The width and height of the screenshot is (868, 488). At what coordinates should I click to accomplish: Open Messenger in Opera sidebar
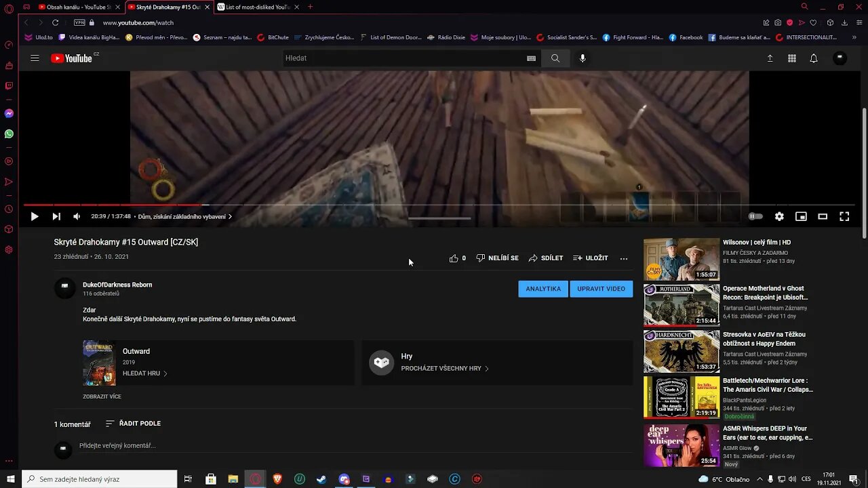pyautogui.click(x=9, y=113)
